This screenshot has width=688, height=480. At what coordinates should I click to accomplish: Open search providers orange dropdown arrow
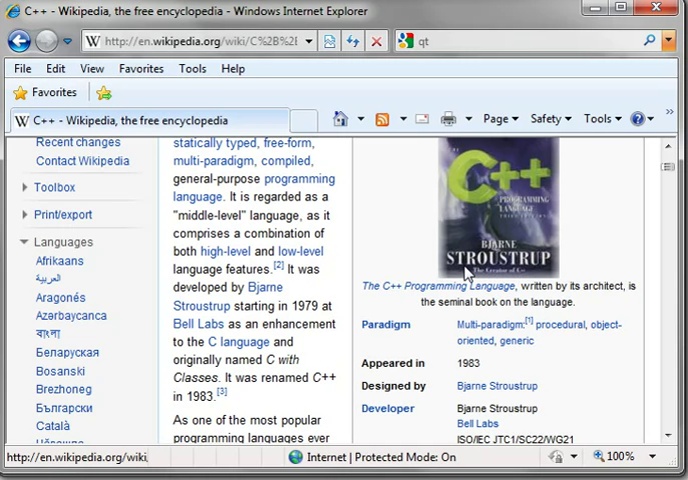coord(668,40)
